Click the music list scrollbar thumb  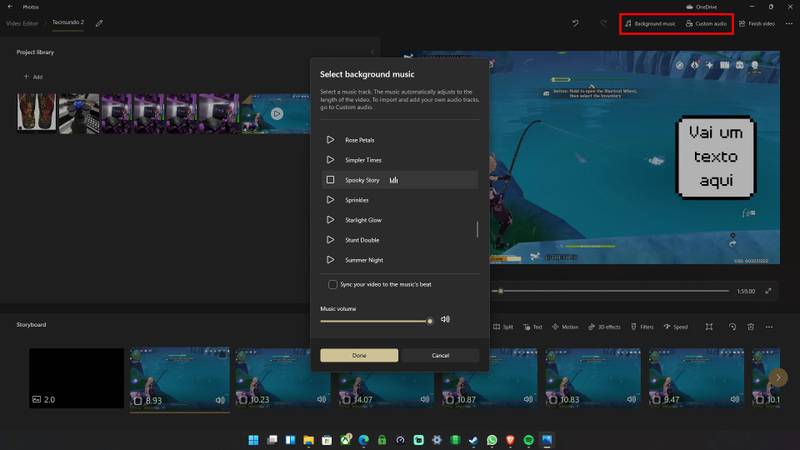point(478,229)
